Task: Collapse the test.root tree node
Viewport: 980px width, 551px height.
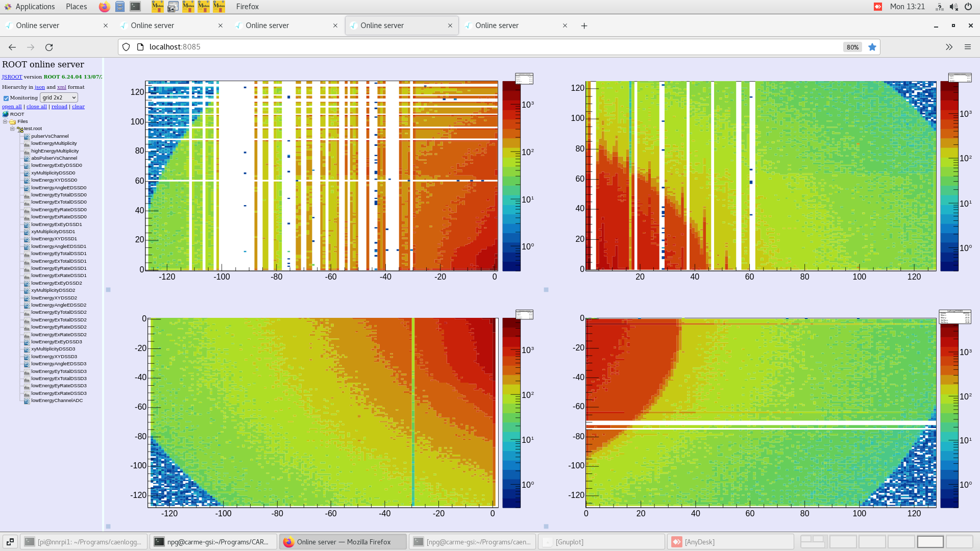Action: (12, 129)
